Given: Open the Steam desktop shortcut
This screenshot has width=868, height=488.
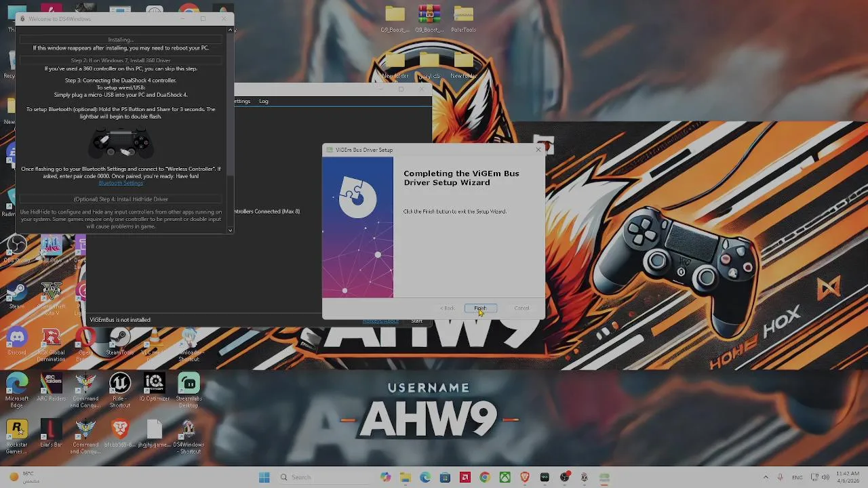Looking at the screenshot, I should [x=17, y=296].
